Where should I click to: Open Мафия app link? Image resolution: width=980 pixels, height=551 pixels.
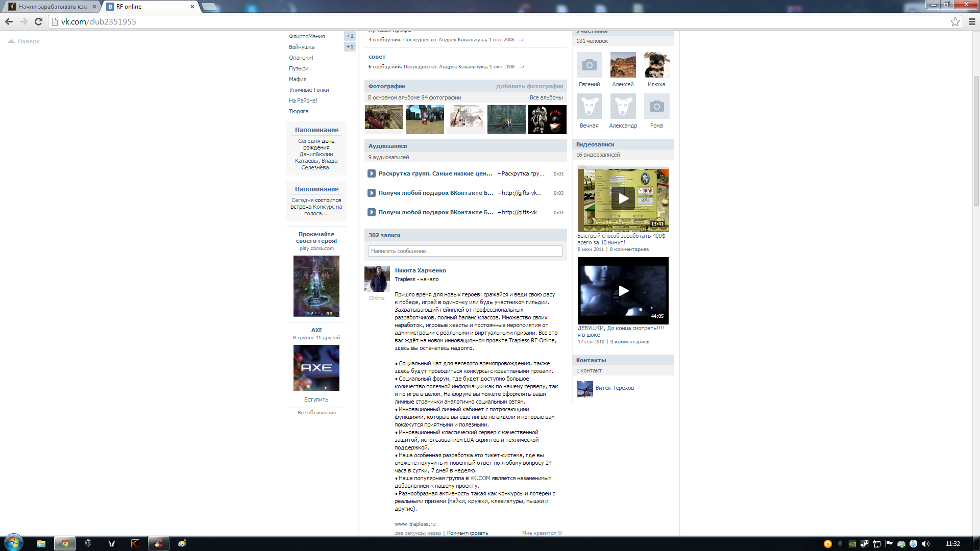coord(298,79)
